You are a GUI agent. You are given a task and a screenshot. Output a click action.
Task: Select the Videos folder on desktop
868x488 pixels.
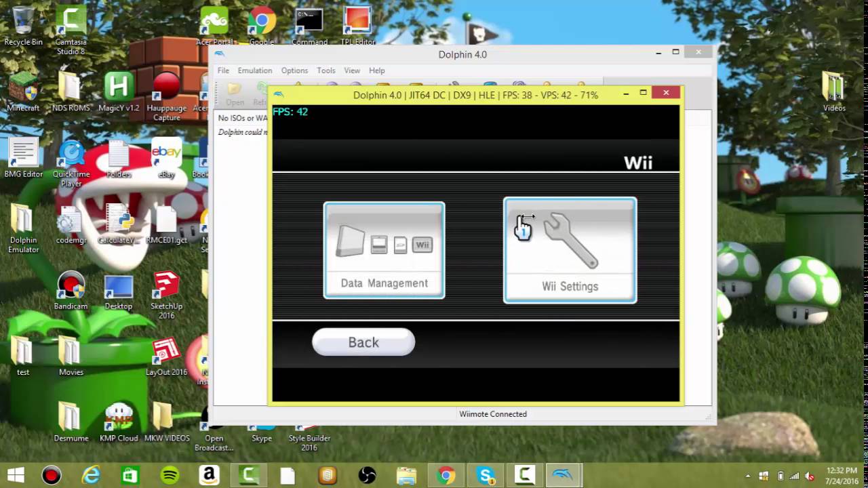pos(834,91)
